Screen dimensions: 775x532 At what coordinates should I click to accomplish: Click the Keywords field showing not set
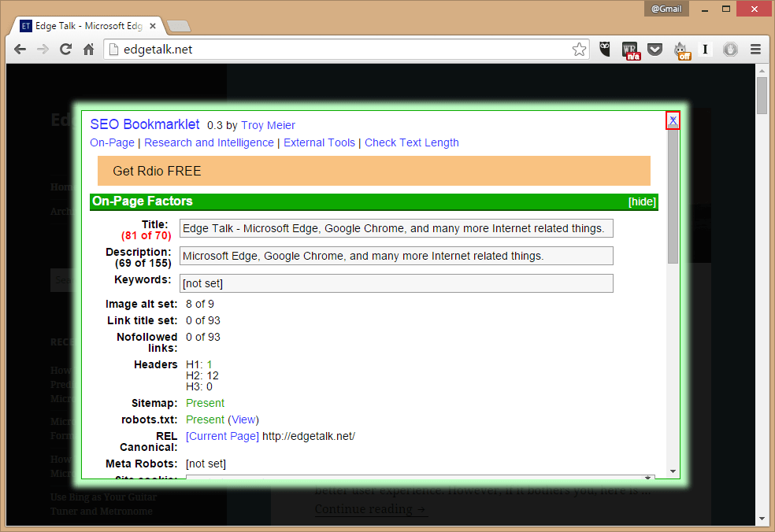tap(396, 283)
